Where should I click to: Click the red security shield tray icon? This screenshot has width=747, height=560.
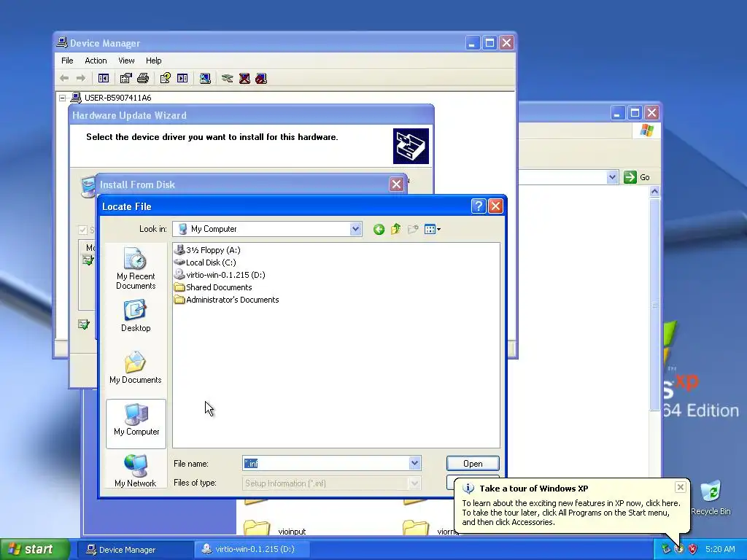[x=693, y=549]
